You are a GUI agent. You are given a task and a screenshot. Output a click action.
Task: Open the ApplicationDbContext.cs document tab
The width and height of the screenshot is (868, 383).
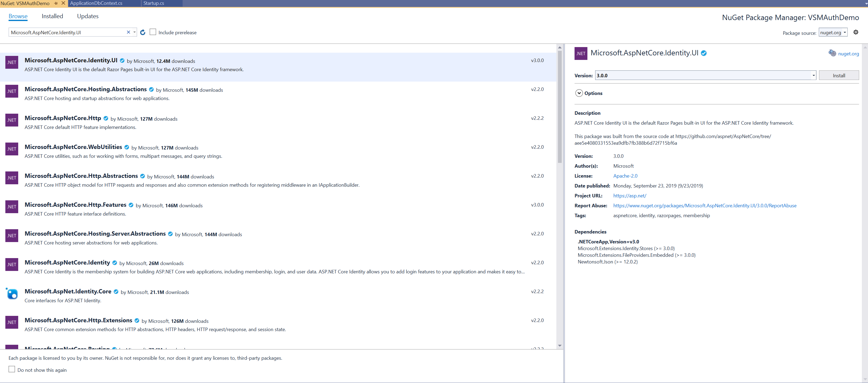(96, 3)
